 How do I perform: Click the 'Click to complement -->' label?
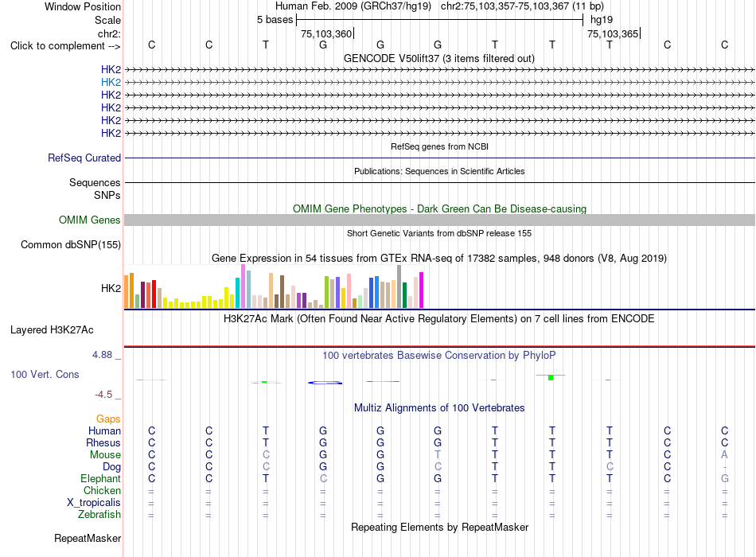coord(65,46)
